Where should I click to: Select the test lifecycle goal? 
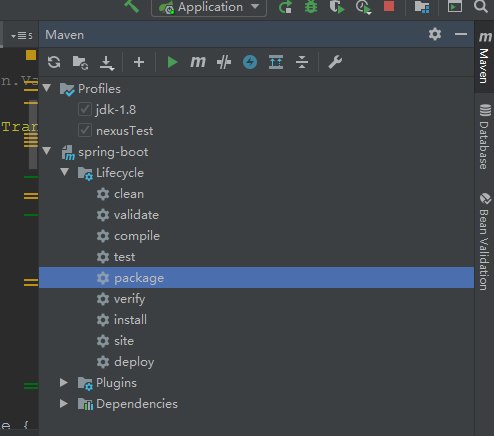point(256,257)
